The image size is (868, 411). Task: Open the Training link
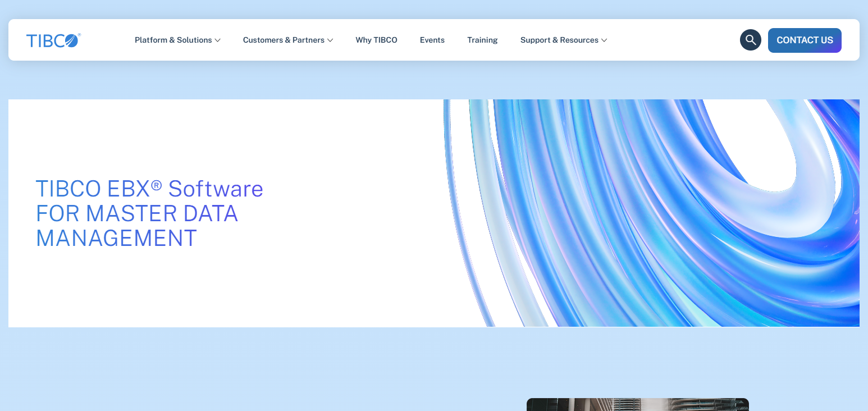pos(482,40)
